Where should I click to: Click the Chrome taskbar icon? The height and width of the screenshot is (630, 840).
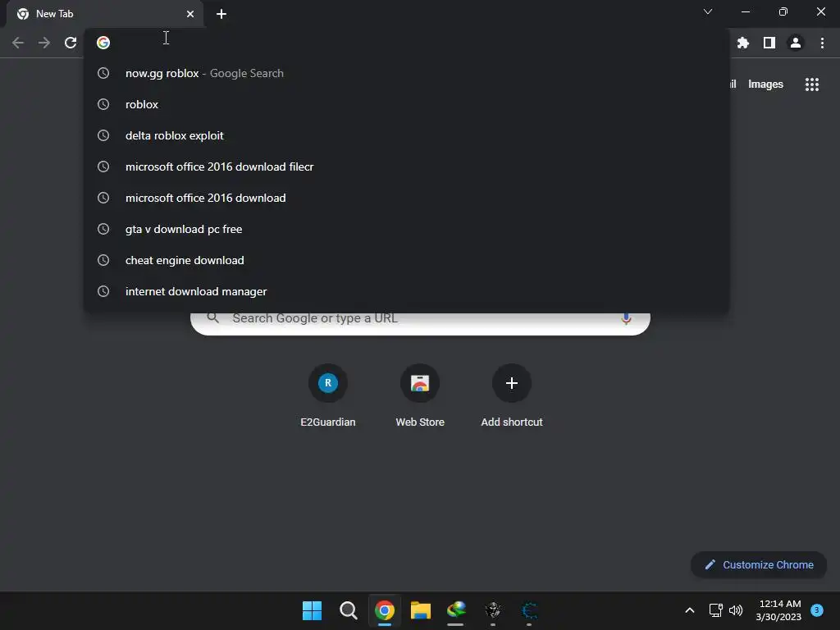click(x=384, y=610)
